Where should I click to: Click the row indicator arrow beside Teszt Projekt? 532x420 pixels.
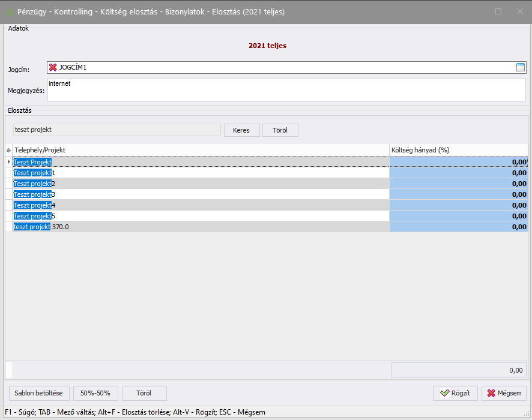(8, 162)
